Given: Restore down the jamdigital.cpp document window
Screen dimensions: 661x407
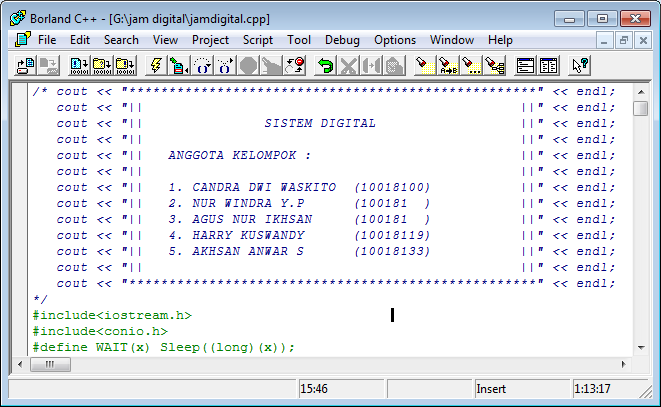Looking at the screenshot, I should pos(623,41).
